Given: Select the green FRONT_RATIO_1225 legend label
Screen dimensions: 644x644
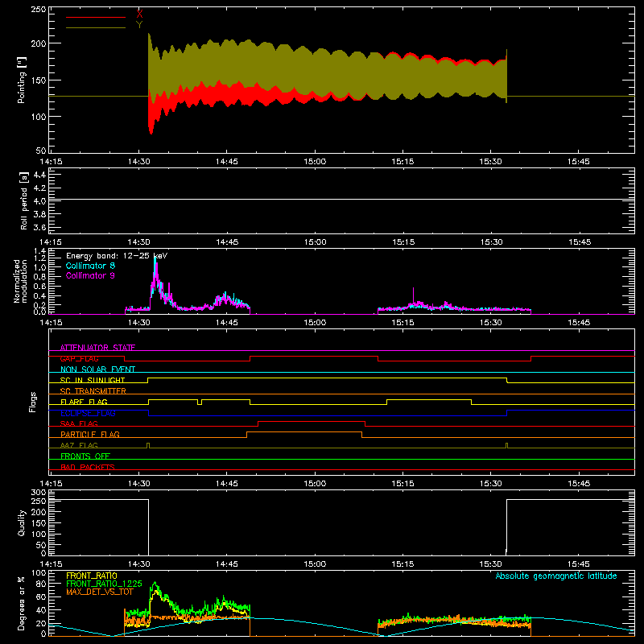Looking at the screenshot, I should pos(104,584).
